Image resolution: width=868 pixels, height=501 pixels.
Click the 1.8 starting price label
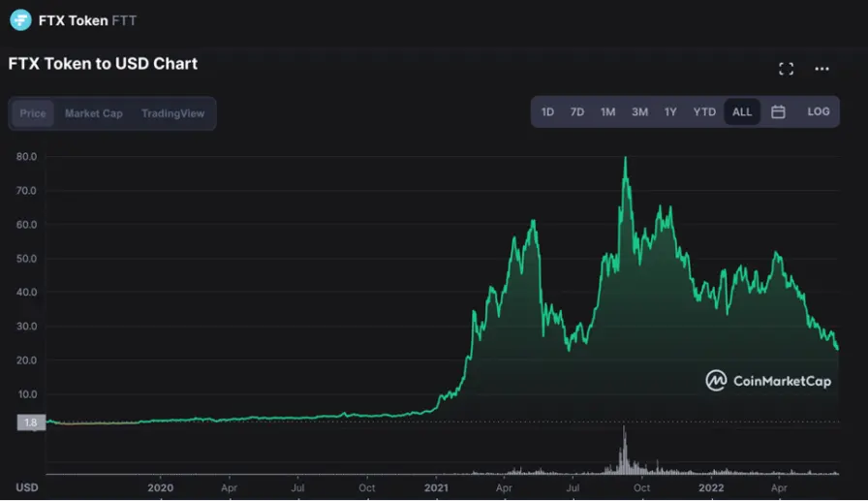click(31, 423)
